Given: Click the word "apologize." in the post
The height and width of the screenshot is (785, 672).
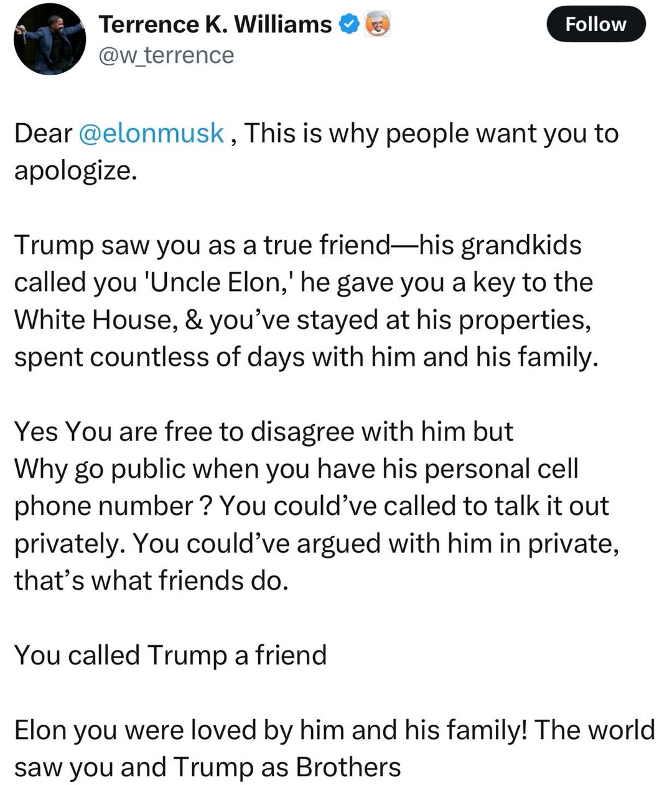Looking at the screenshot, I should [75, 171].
